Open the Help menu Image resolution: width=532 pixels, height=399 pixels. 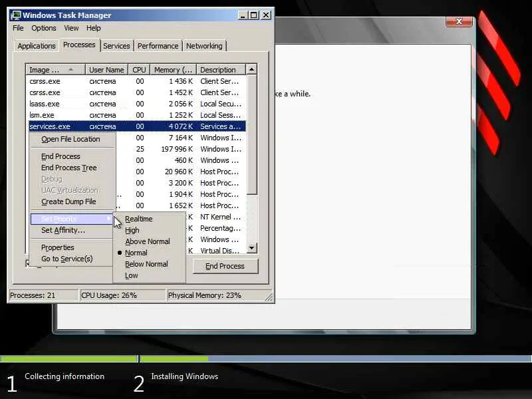click(x=93, y=28)
